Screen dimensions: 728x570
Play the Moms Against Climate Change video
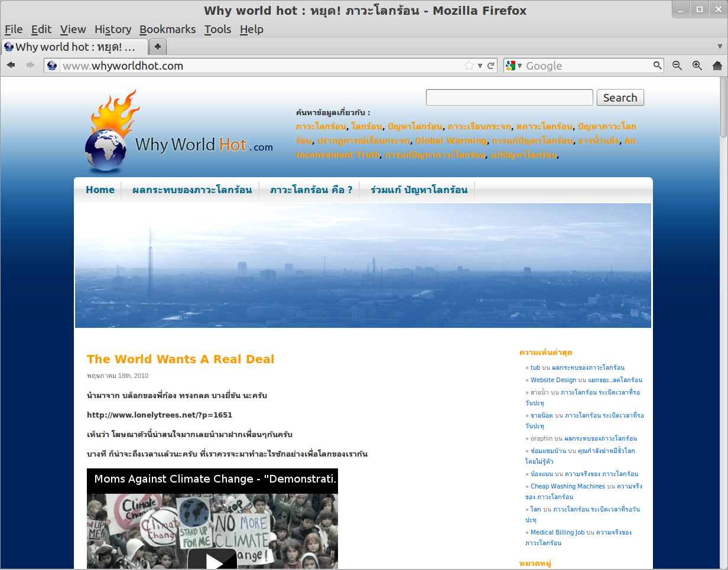(212, 560)
